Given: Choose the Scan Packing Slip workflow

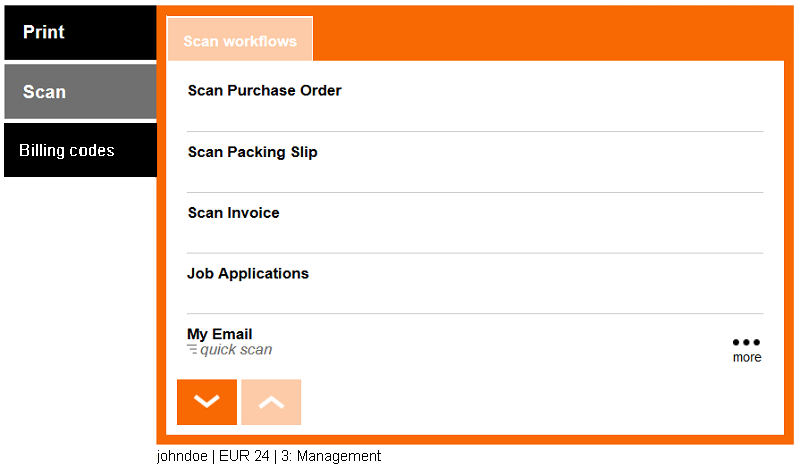Looking at the screenshot, I should click(x=252, y=153).
